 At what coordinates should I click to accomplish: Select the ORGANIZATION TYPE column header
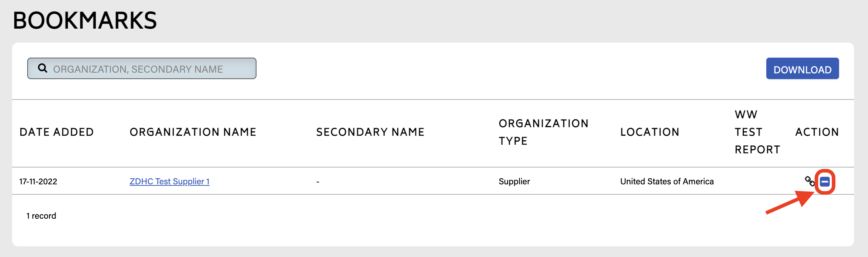543,132
